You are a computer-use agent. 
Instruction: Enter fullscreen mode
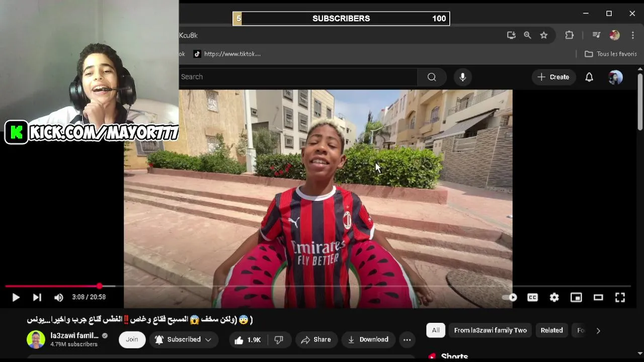tap(620, 298)
